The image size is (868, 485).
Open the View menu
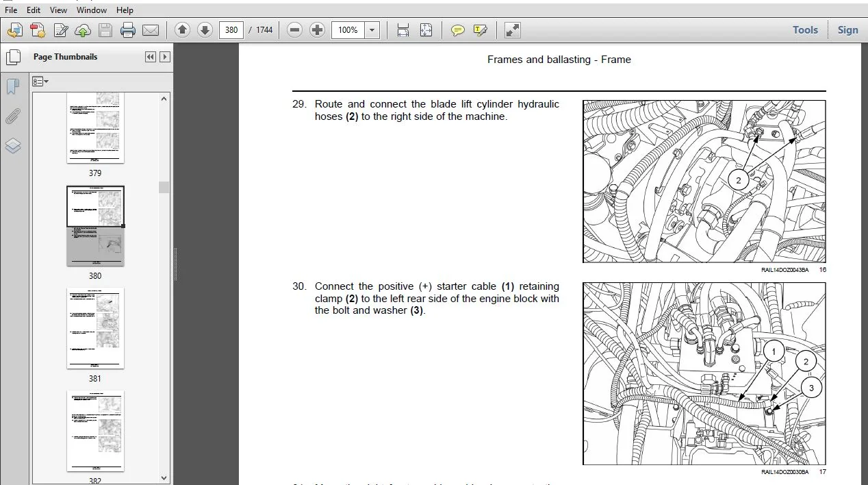59,10
